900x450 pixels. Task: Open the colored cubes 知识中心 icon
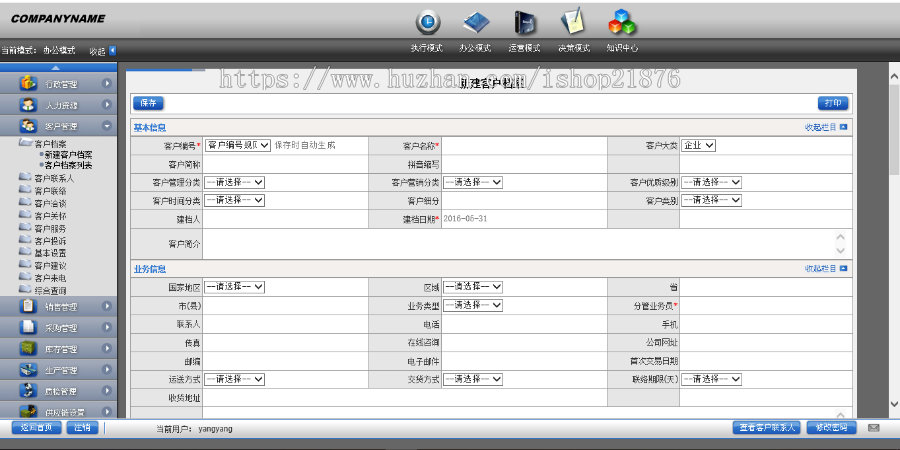[623, 22]
